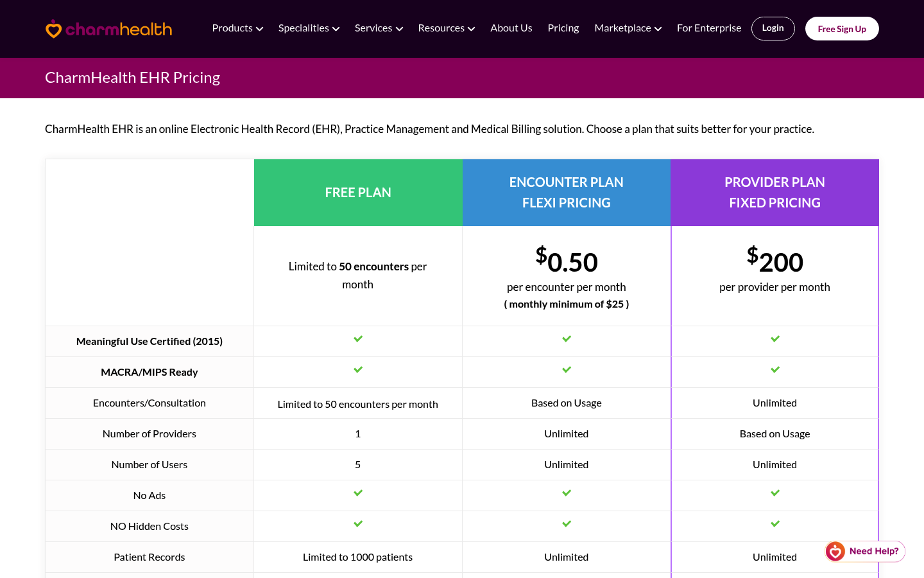Visit the For Enterprise page
Viewport: 924px width, 578px height.
709,28
